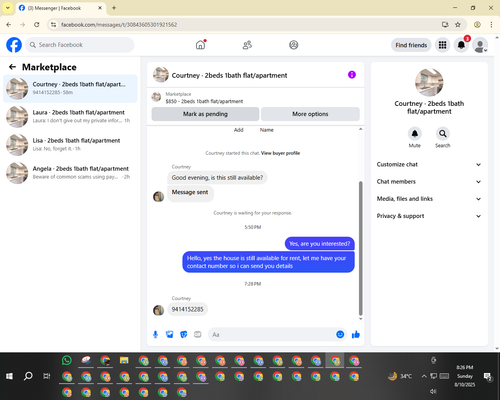
Task: Click the scroll down arrow in chat
Action: point(360,319)
